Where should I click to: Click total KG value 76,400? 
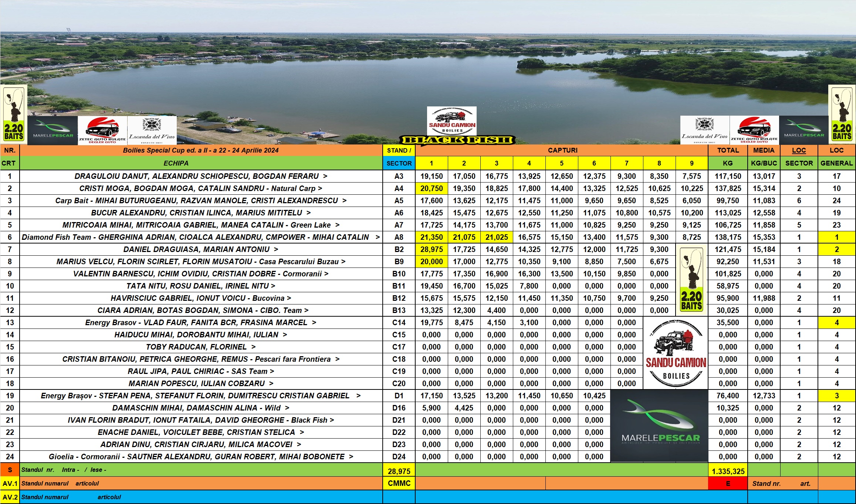728,396
